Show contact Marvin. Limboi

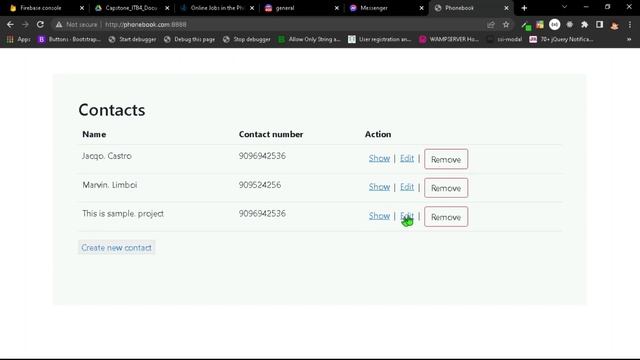(x=379, y=187)
